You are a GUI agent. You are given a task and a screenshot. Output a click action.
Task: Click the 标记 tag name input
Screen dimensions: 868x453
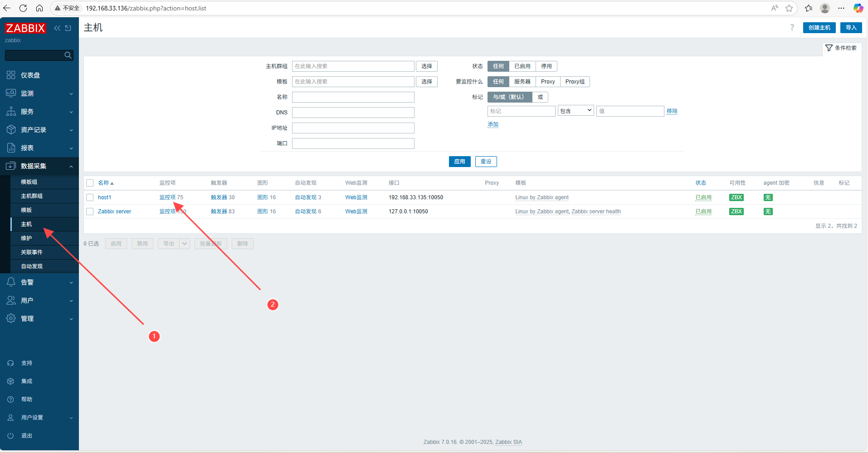coord(521,111)
